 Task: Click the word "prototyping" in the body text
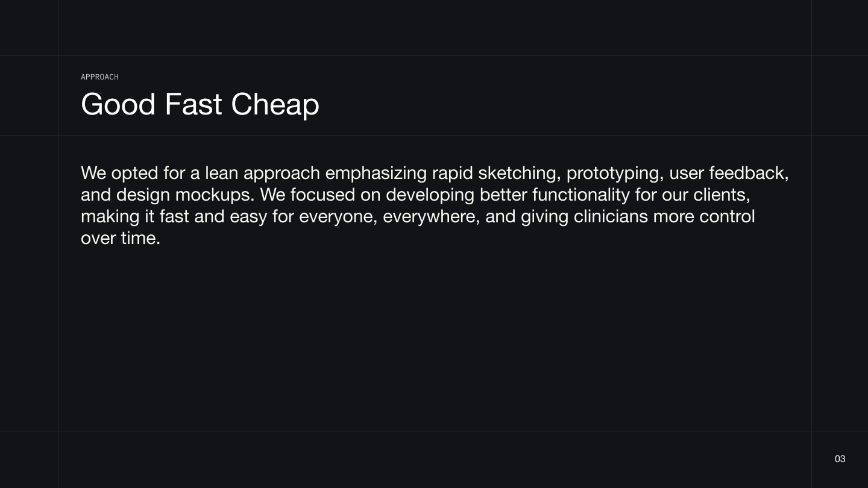(x=615, y=173)
